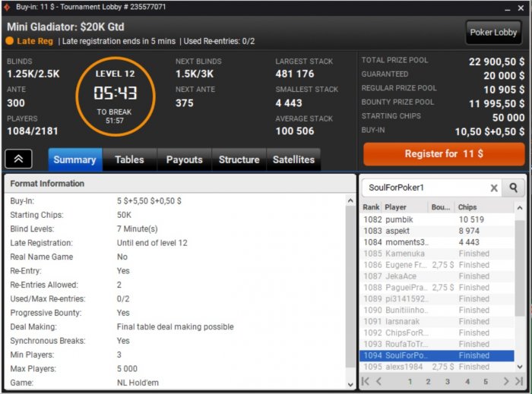
Task: Sort by Player column header
Action: pyautogui.click(x=405, y=207)
